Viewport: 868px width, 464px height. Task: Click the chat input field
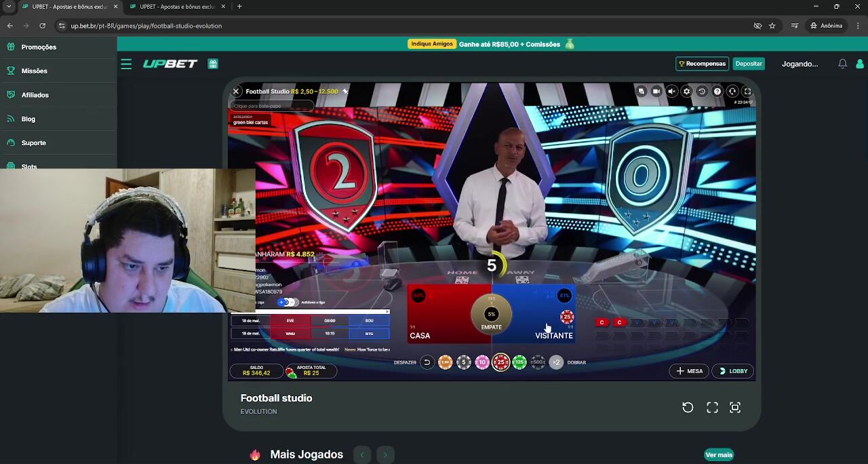pos(271,106)
